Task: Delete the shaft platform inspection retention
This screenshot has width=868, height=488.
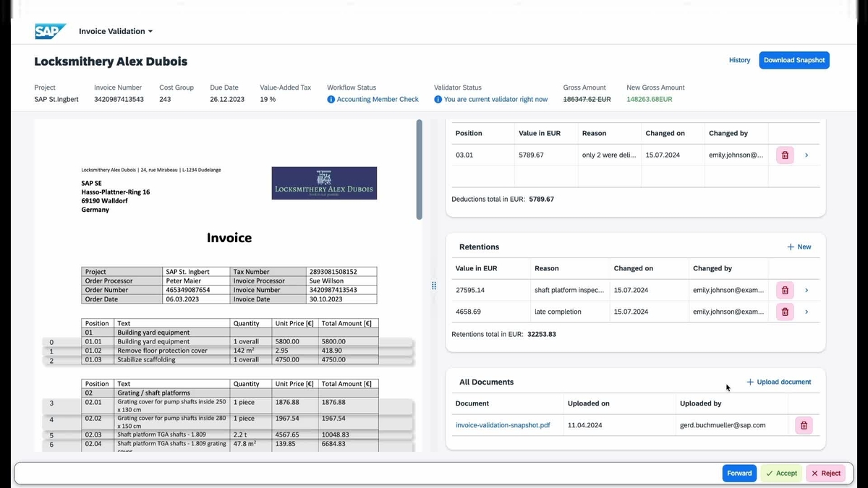Action: [x=784, y=290]
